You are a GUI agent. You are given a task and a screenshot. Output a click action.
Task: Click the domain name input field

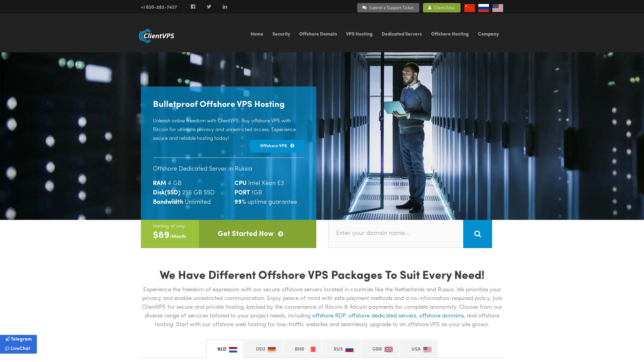point(395,233)
